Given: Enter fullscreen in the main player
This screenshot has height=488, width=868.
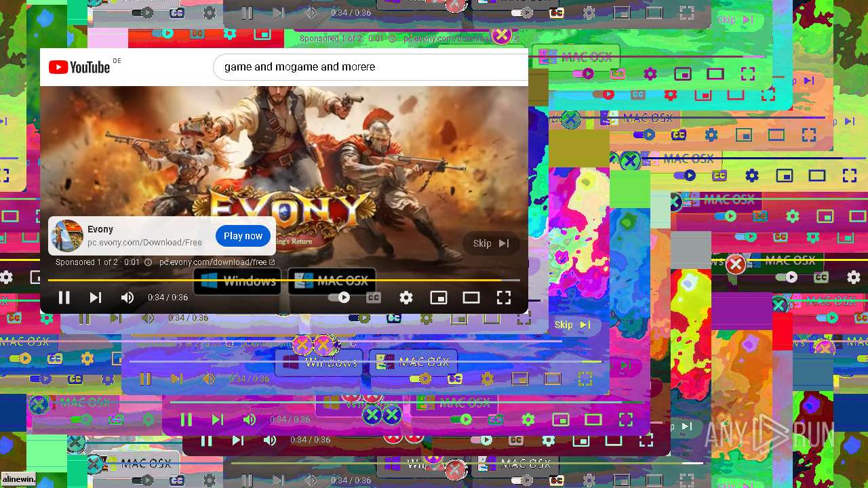Looking at the screenshot, I should (504, 298).
